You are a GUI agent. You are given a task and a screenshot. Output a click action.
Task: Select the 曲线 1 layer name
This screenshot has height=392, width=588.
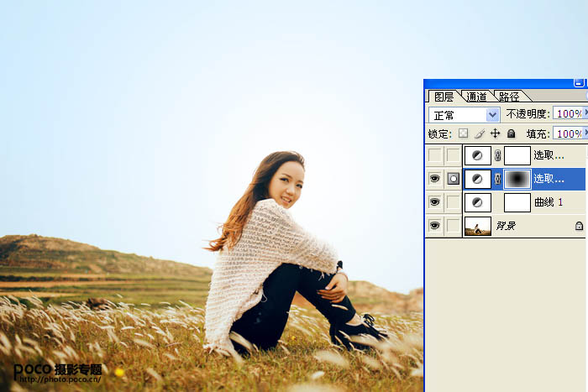coord(549,202)
